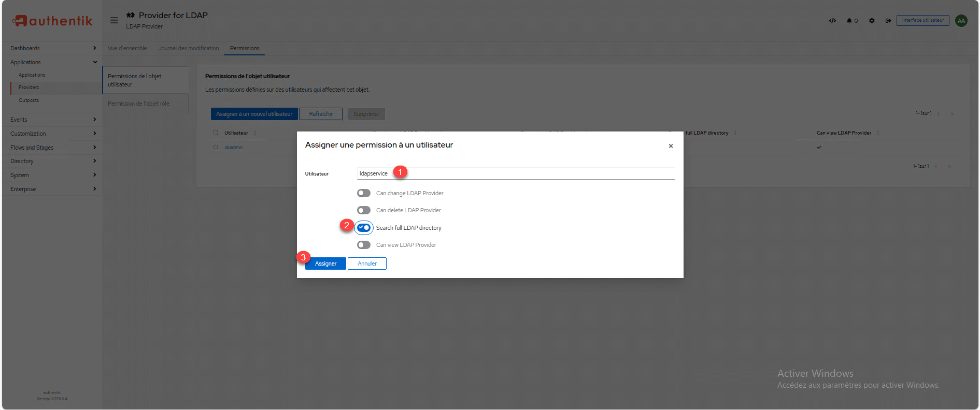Disable Search full LDAP directory toggle
This screenshot has width=980, height=410.
pyautogui.click(x=364, y=228)
